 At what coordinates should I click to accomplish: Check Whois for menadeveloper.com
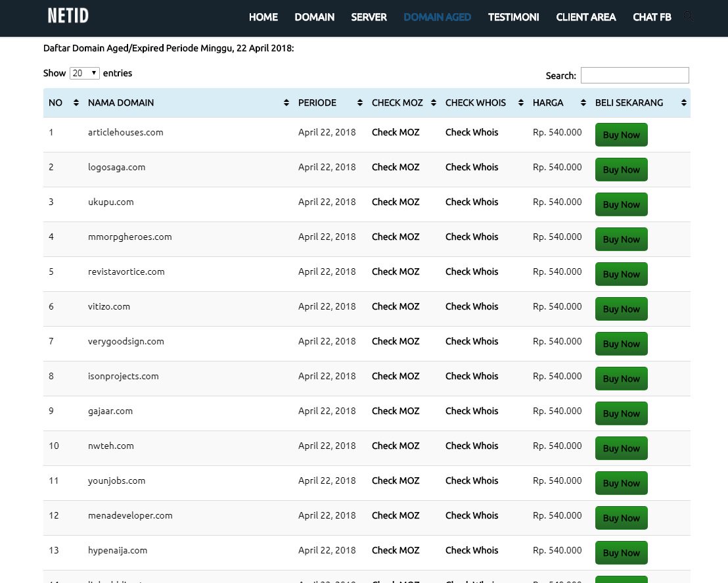tap(472, 516)
